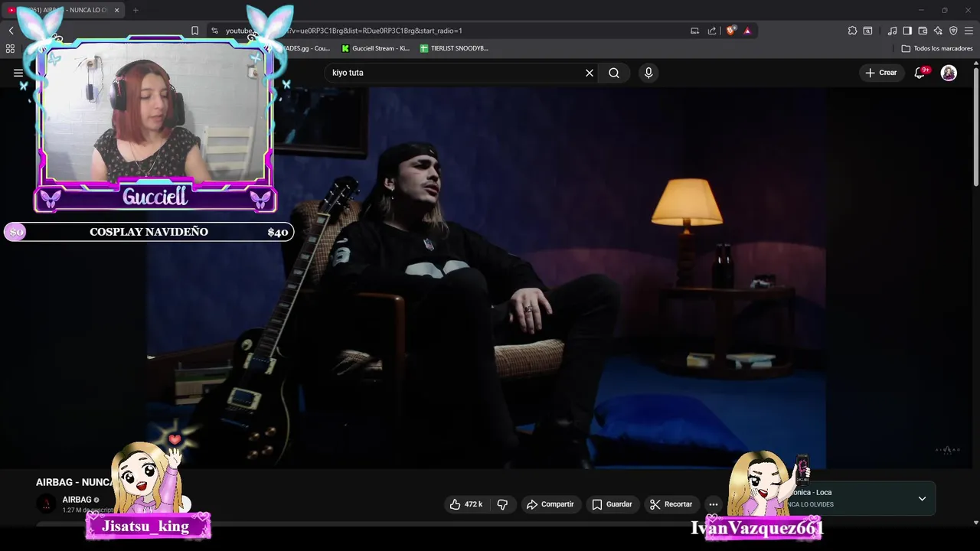Open browser main menu hamburger

969,31
